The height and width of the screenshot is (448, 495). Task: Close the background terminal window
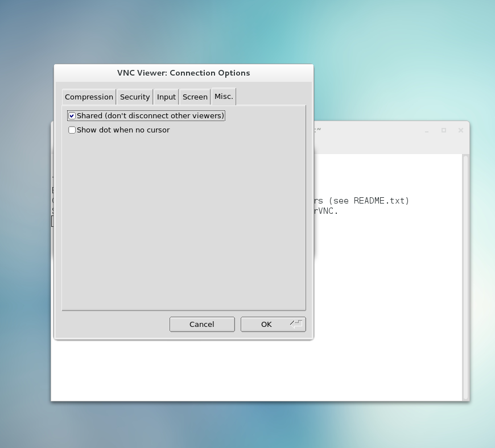461,130
